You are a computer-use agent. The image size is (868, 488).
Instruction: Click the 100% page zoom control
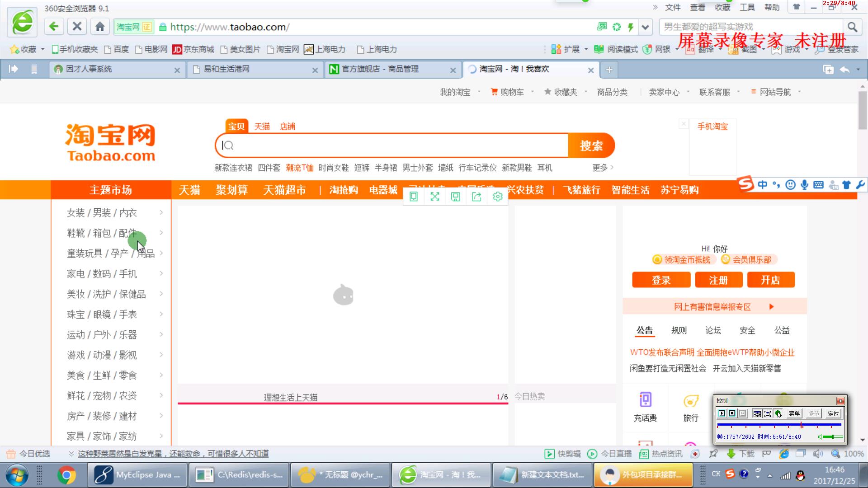848,454
